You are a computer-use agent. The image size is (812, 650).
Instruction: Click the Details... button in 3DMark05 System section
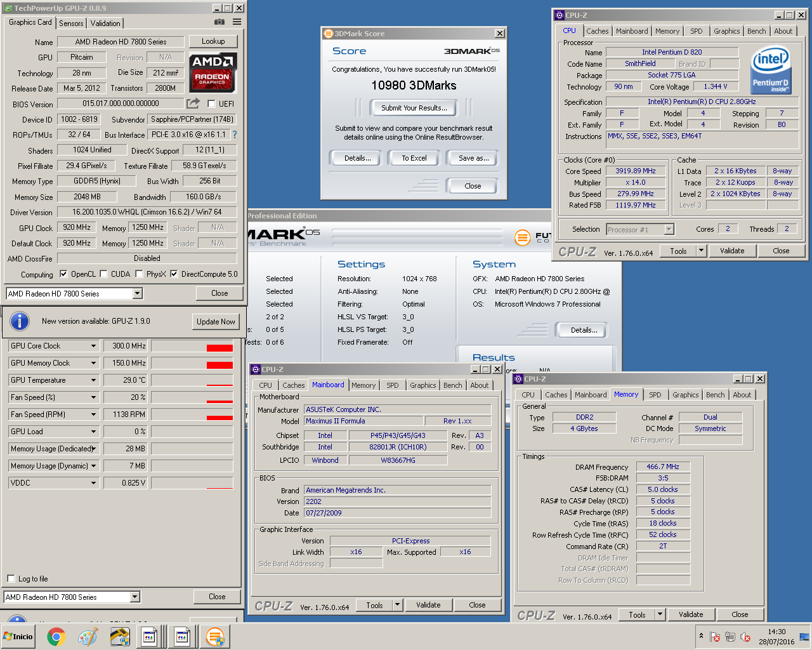coord(584,330)
